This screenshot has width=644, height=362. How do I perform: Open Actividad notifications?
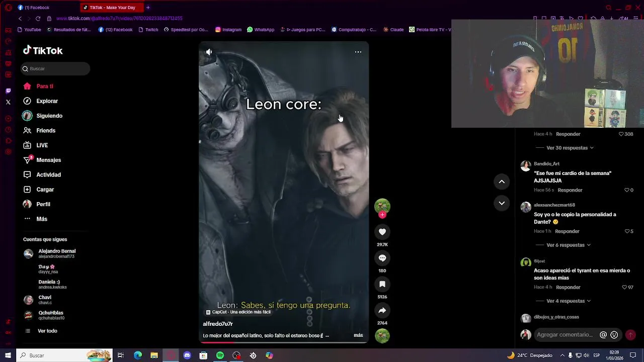pos(42,174)
